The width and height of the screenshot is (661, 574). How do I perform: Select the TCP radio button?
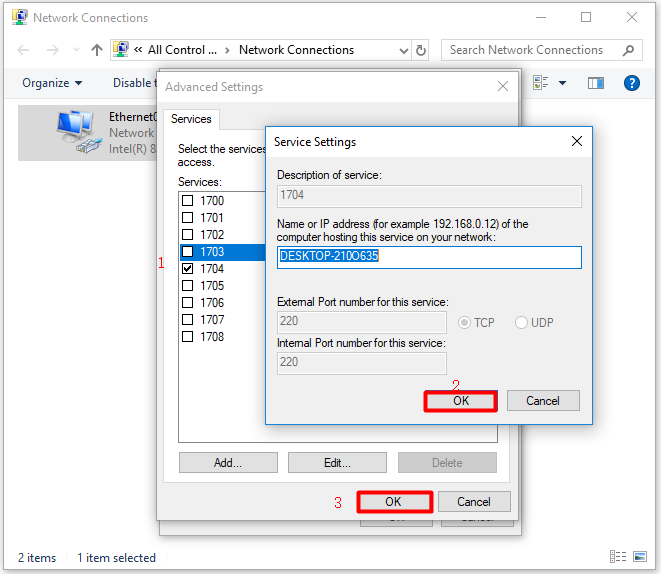pos(464,323)
